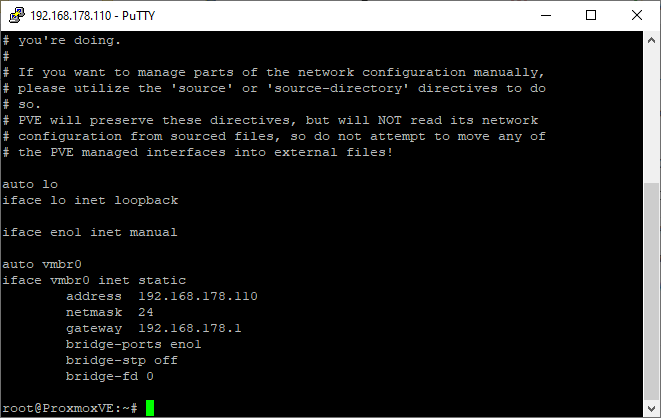
Task: Click the netmask 24 line
Action: click(110, 312)
